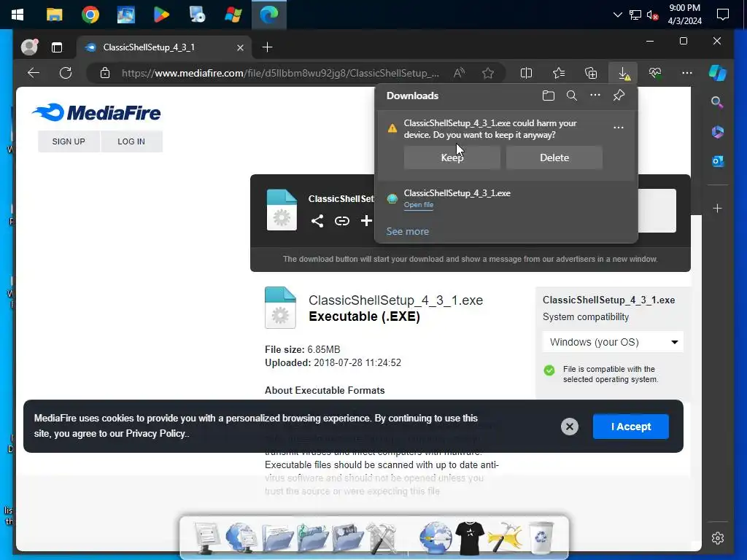Enable Read aloud from address bar
The image size is (747, 560).
click(x=460, y=73)
